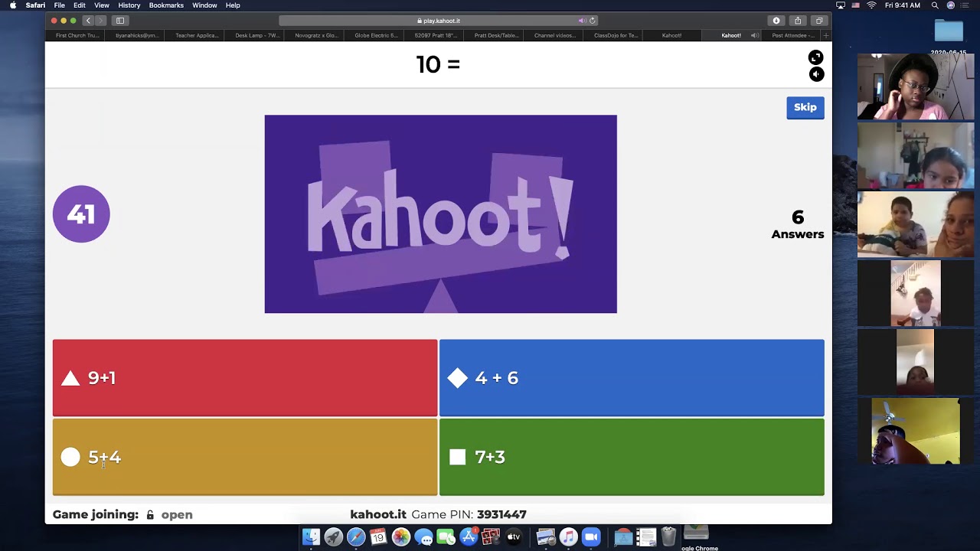Select the yellow-background participant video
Viewport: 980px width, 551px height.
point(916,431)
